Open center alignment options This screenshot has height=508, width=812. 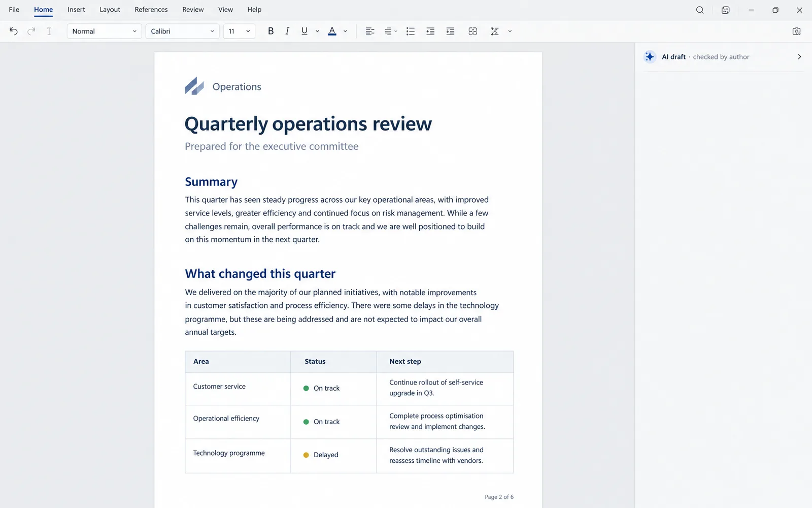tap(390, 31)
